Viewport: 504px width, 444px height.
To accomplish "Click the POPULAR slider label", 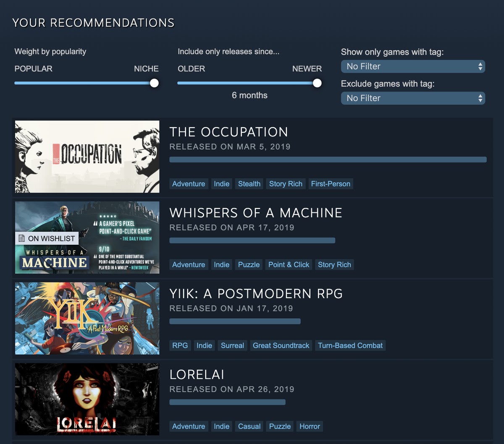I will click(x=34, y=69).
